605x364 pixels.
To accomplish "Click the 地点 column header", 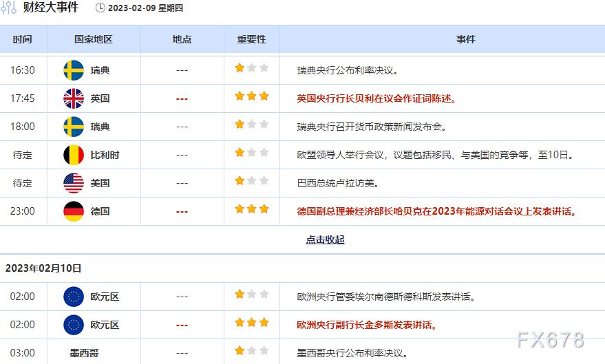I will pyautogui.click(x=182, y=39).
